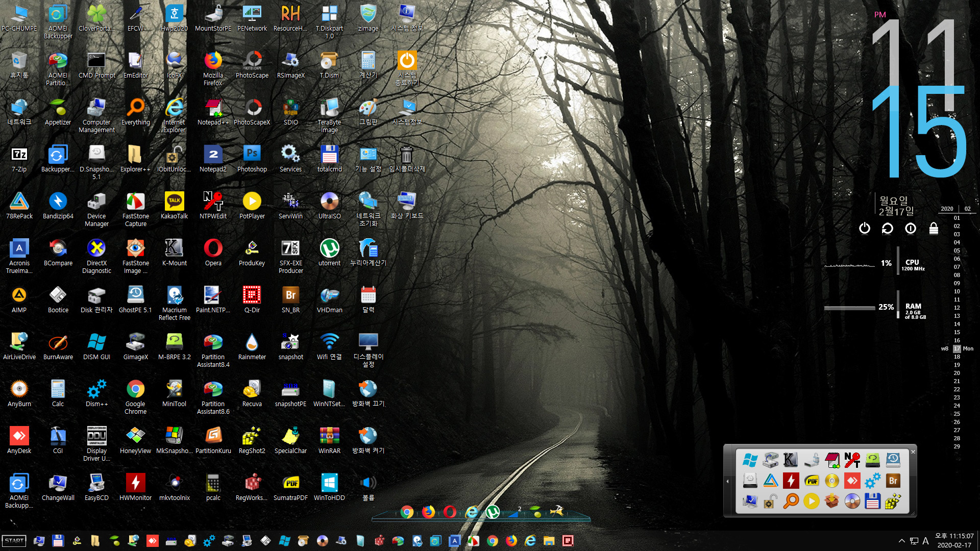Launch Mozilla Firefox desktop shortcut
Screen dimensions: 980x551
click(x=213, y=68)
